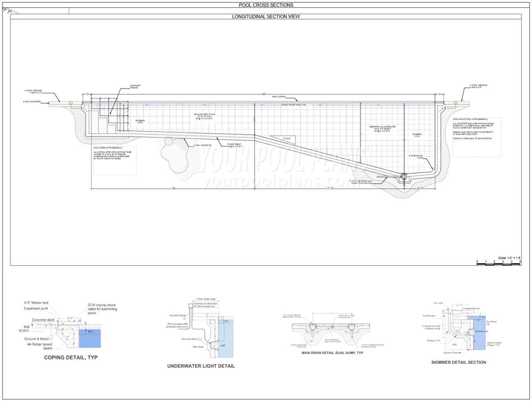This screenshot has width=532, height=401.
Task: Click the 'LONGITUDINAL SECTION VIEW' heading
Action: (266, 16)
